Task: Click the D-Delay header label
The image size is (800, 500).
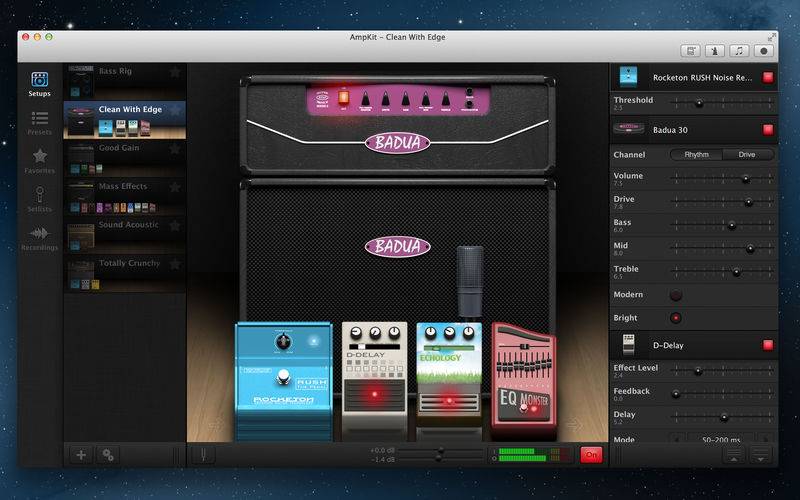Action: pyautogui.click(x=668, y=345)
